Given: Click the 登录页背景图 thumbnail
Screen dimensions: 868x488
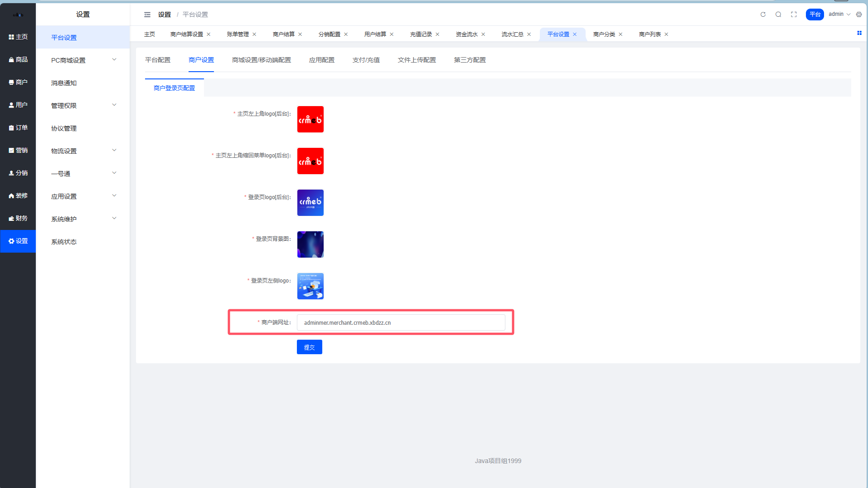Looking at the screenshot, I should [x=310, y=244].
